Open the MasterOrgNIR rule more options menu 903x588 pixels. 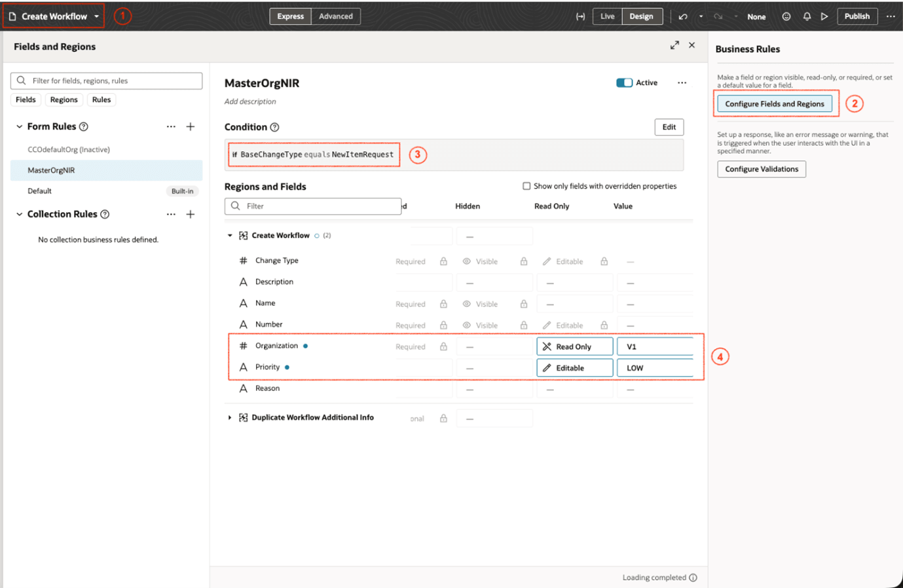pos(682,83)
